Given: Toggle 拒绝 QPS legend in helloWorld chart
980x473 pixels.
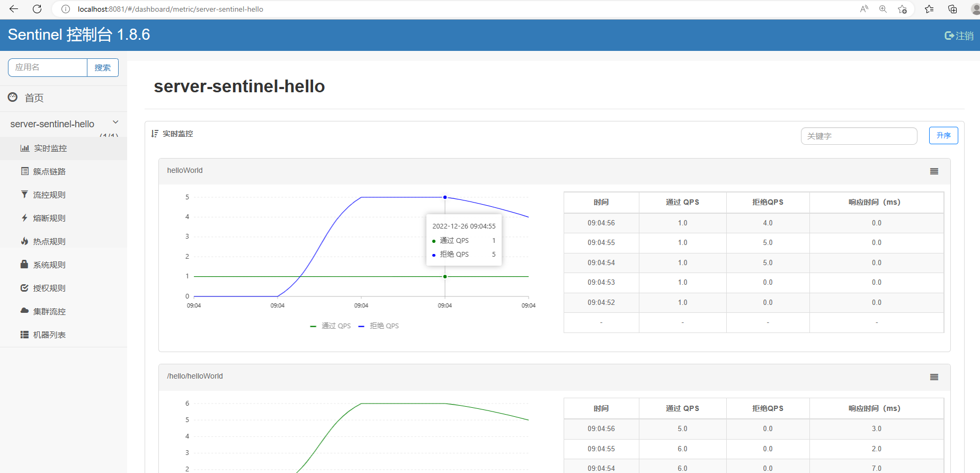Looking at the screenshot, I should click(x=379, y=326).
